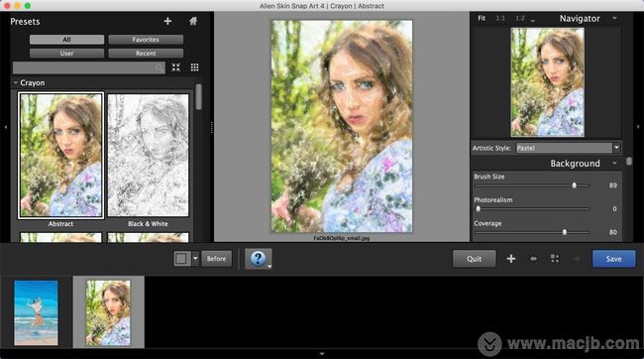644x359 pixels.
Task: Click the collapse-arrows icon beside preset search
Action: (x=175, y=67)
